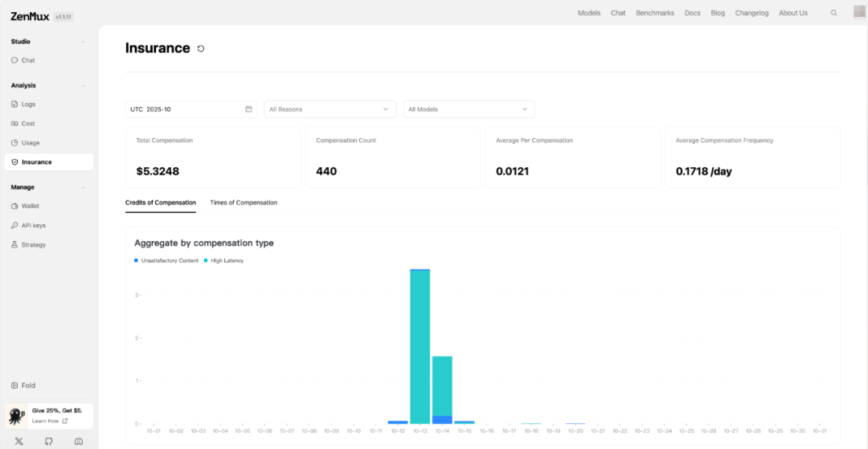Click the Give 25%, Get $5 text

click(x=57, y=410)
